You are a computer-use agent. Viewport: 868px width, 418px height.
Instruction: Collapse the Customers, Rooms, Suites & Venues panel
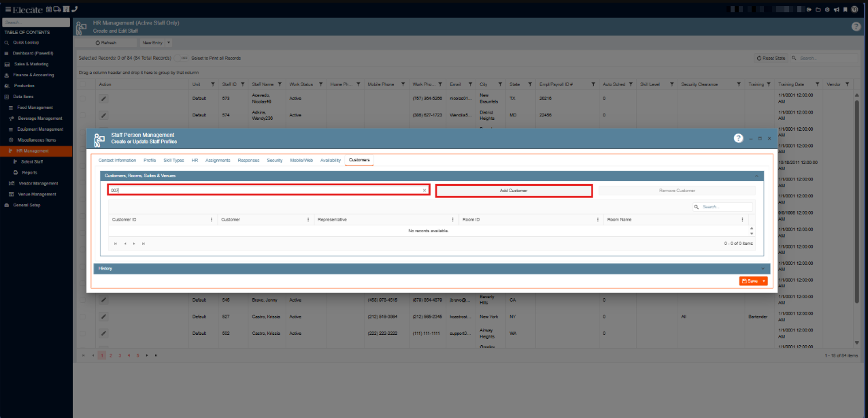(x=756, y=176)
